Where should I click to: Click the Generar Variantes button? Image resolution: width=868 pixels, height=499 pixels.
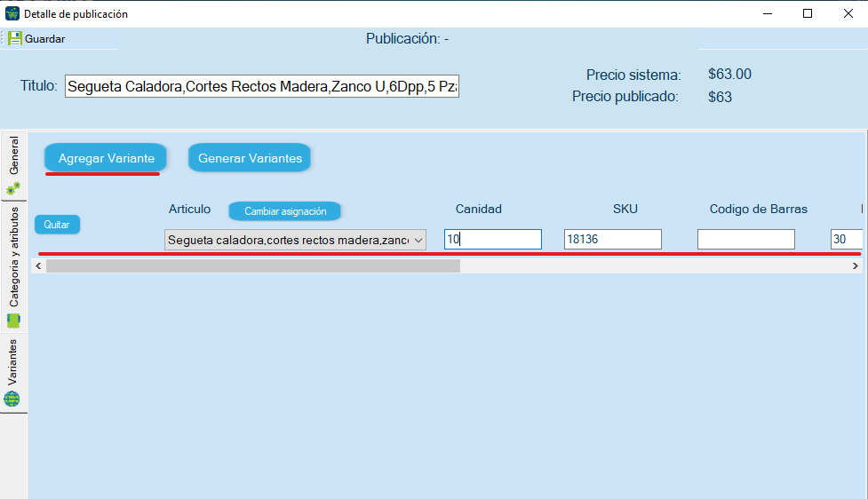pyautogui.click(x=250, y=158)
